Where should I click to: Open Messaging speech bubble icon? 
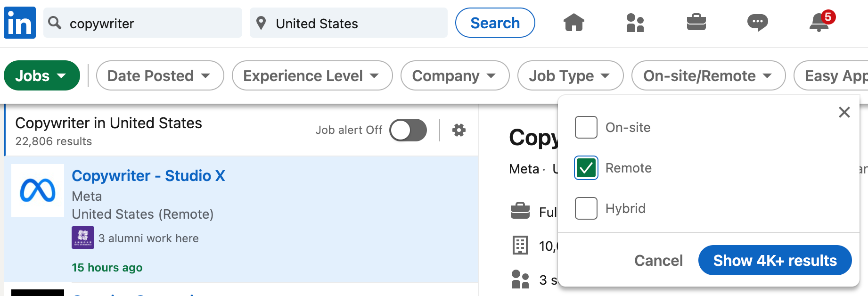[757, 23]
